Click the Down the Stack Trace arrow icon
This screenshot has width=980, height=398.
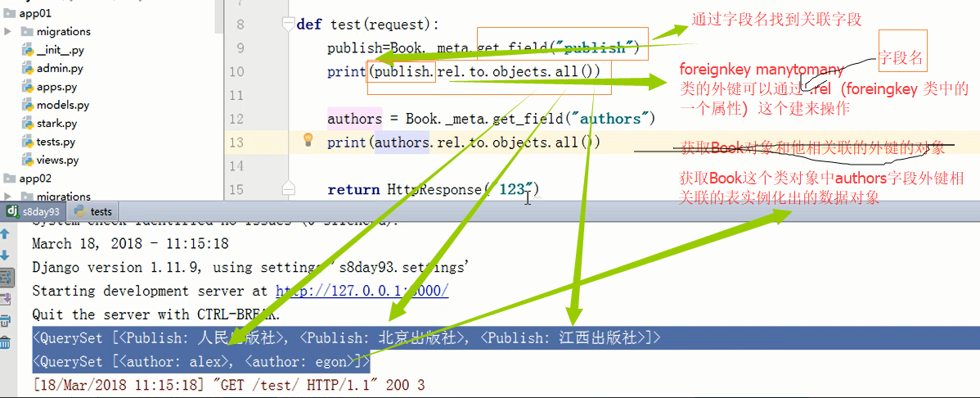[x=5, y=256]
